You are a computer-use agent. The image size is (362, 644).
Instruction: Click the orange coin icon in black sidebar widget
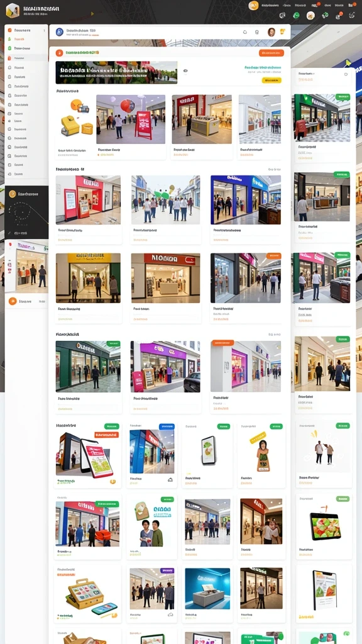(x=12, y=194)
